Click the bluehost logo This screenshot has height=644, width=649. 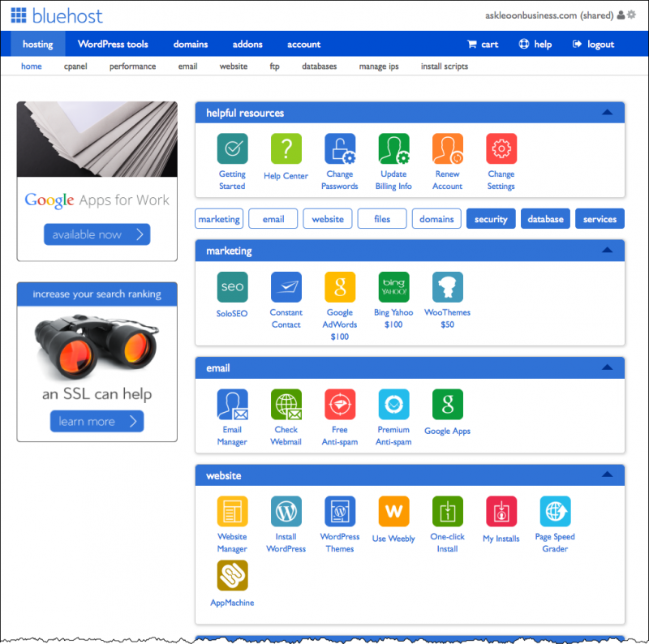[57, 15]
